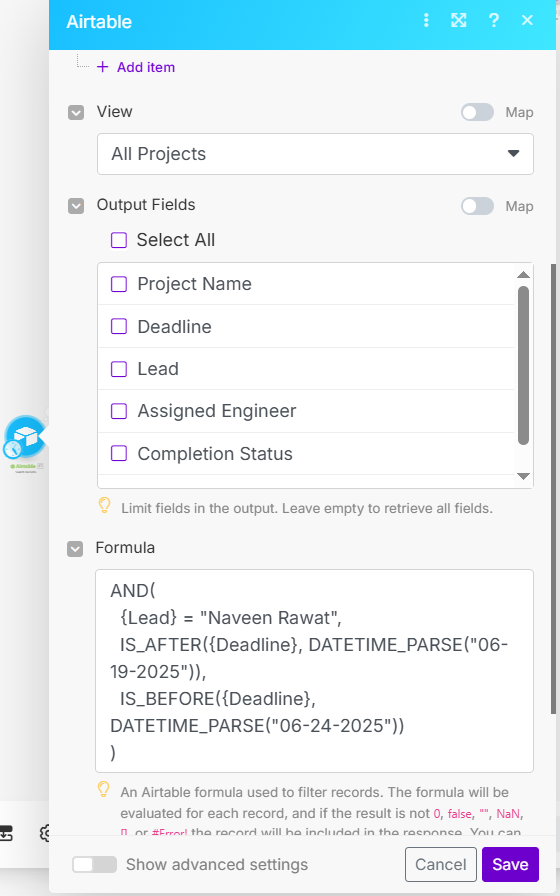Check the Assigned Engineer field
Viewport: 560px width, 896px height.
coord(119,411)
